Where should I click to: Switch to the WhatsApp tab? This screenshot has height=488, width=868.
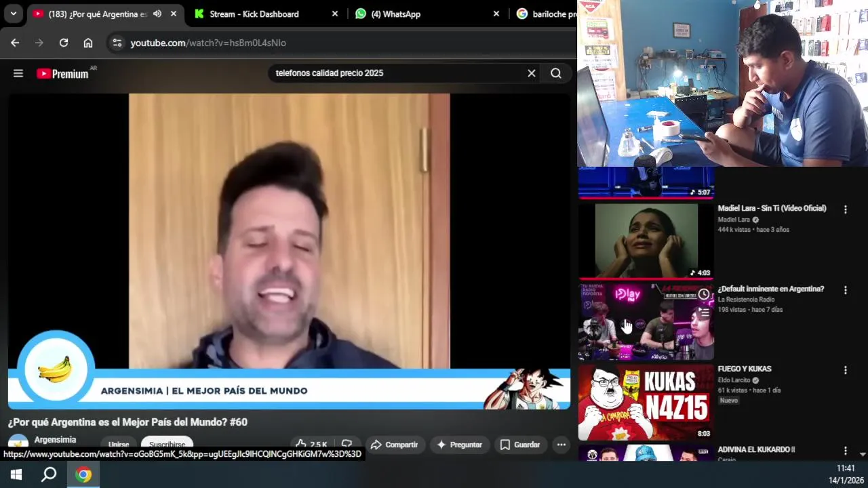(427, 14)
